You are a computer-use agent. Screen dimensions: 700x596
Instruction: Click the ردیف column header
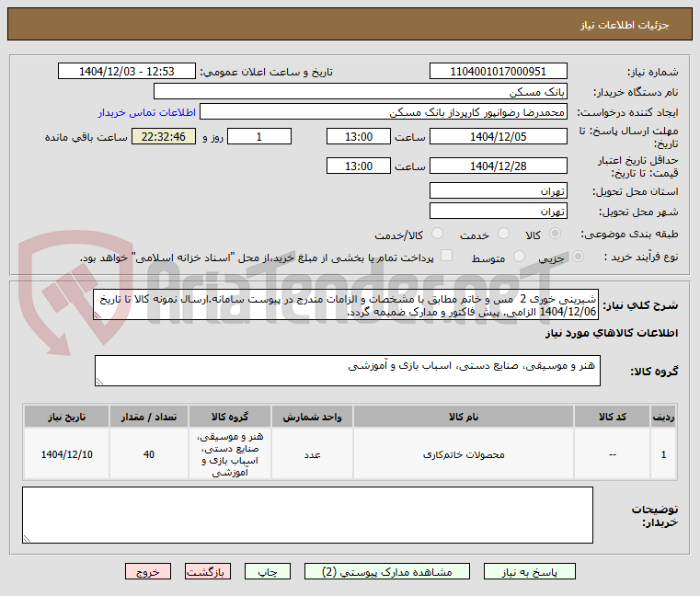[663, 417]
